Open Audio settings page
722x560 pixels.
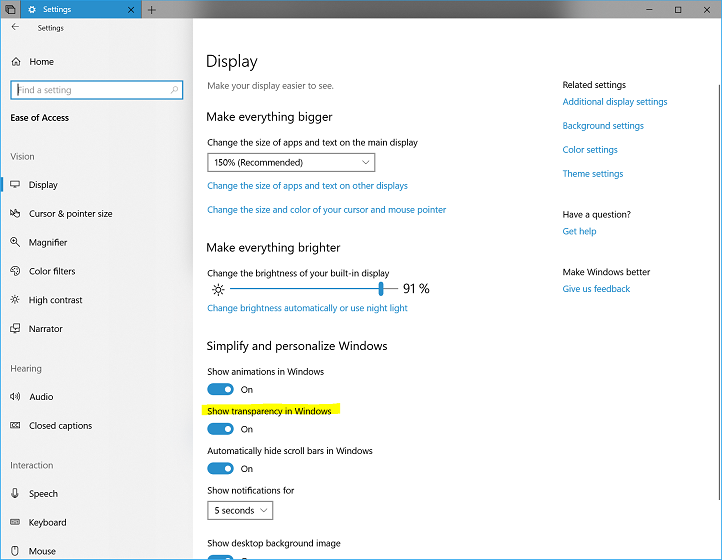(x=41, y=397)
